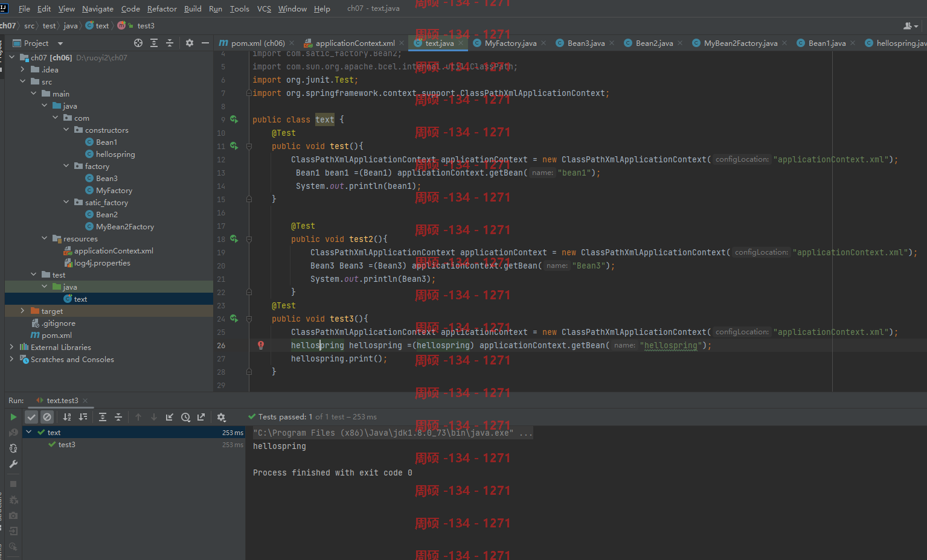Collapse all test results in Run panel
This screenshot has height=560, width=927.
tap(118, 417)
